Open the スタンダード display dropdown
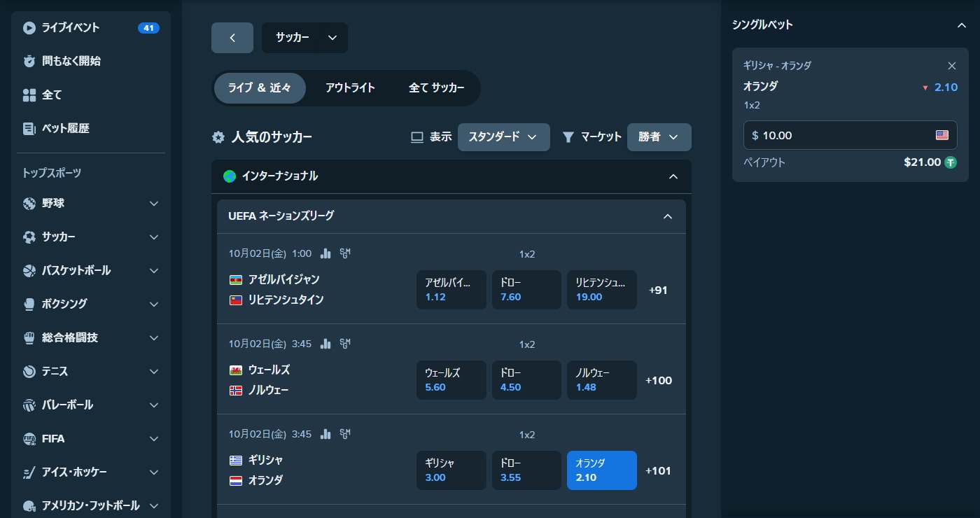The height and width of the screenshot is (518, 980). pos(504,137)
